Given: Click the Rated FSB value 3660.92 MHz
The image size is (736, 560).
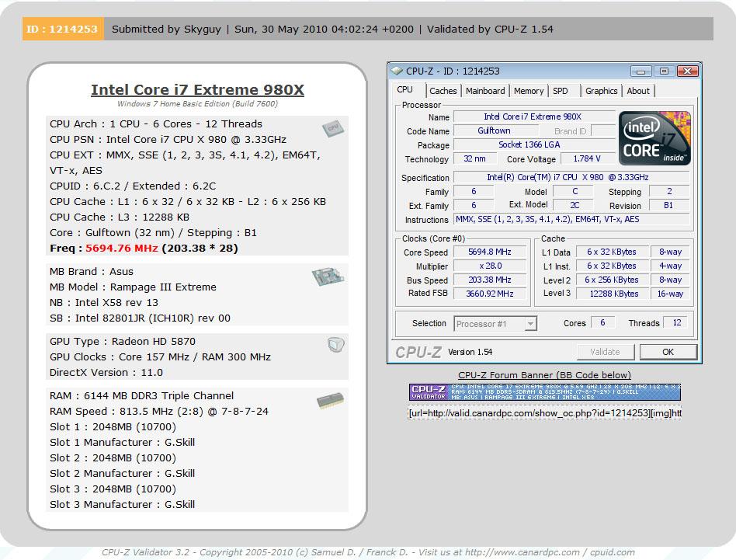Looking at the screenshot, I should tap(490, 294).
